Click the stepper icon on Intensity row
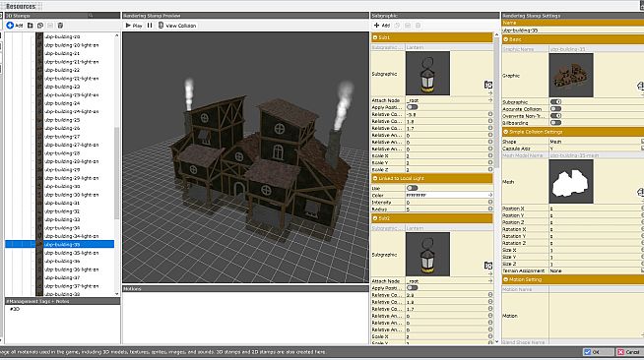This screenshot has height=360, width=644. [490, 203]
